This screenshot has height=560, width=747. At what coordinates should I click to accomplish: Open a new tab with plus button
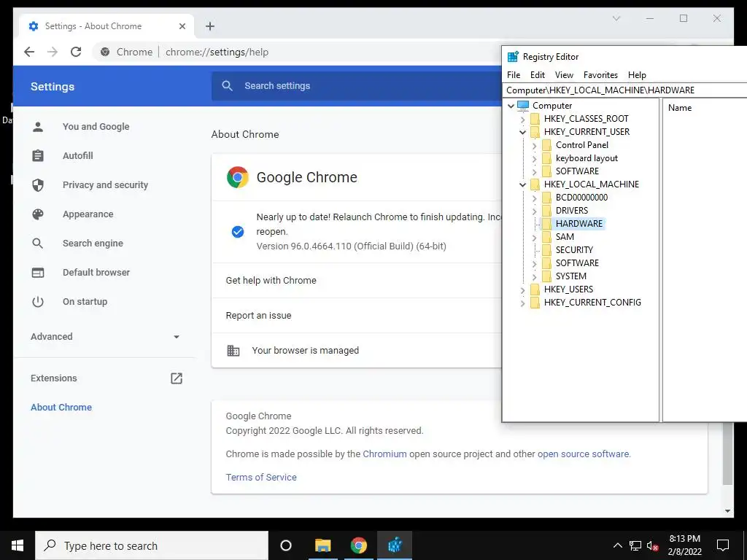(x=210, y=26)
